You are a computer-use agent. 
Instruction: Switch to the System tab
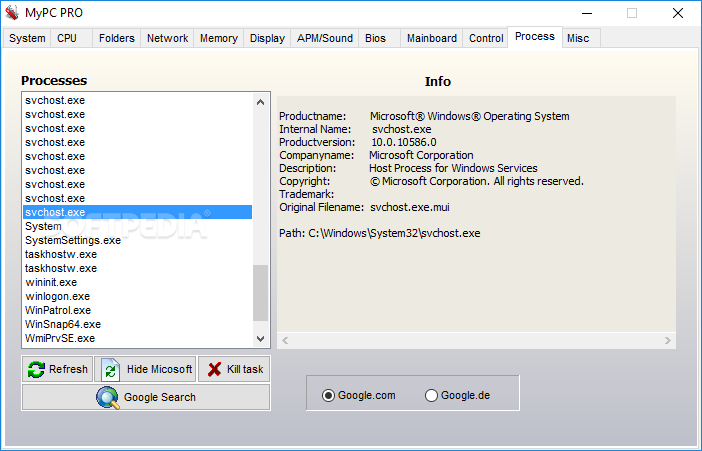pos(27,39)
